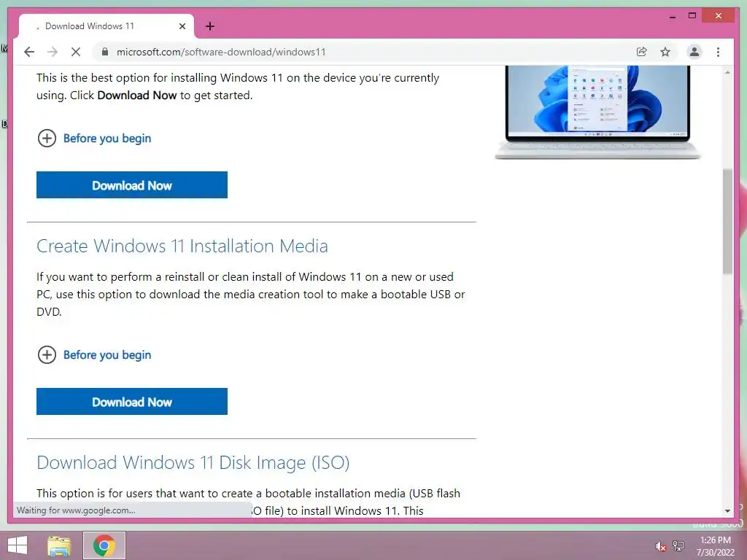Click the bold Download Now text in the paragraph
Image resolution: width=747 pixels, height=560 pixels.
(136, 96)
